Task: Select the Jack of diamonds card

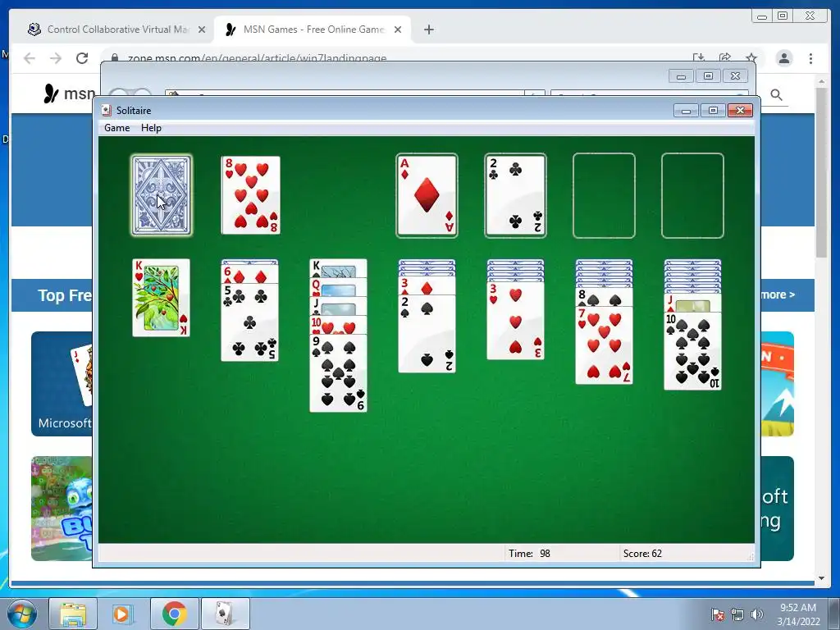Action: (692, 304)
